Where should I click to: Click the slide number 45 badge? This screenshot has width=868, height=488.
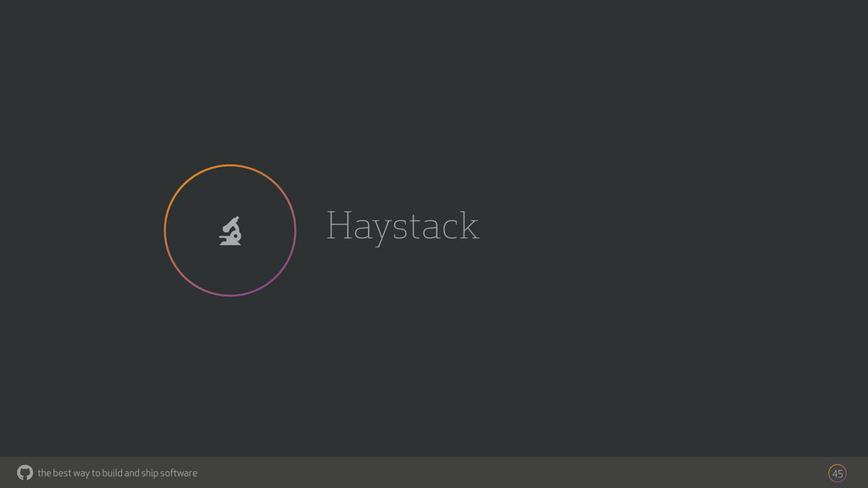[837, 474]
